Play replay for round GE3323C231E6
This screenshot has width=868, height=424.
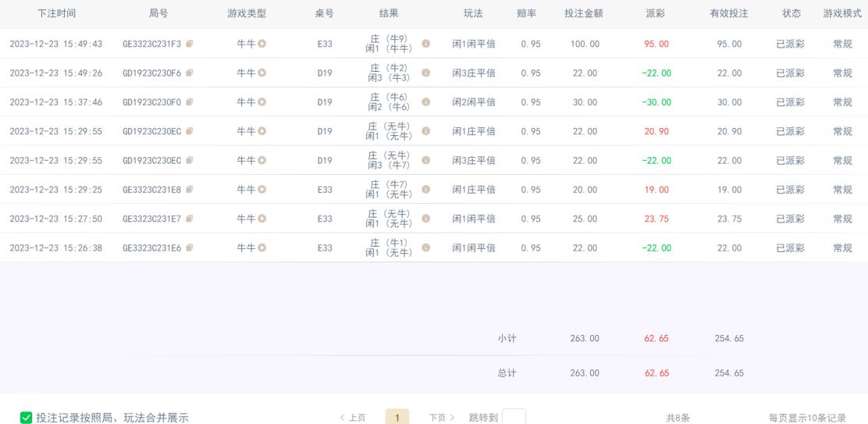point(261,248)
